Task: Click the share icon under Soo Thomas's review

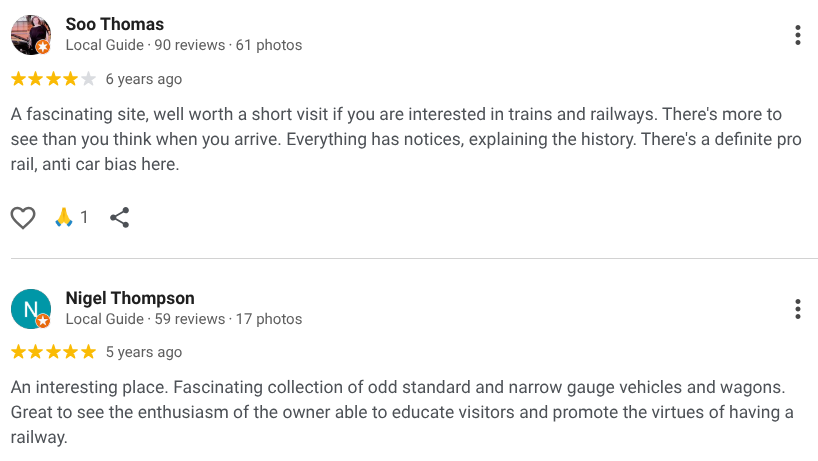Action: (119, 217)
